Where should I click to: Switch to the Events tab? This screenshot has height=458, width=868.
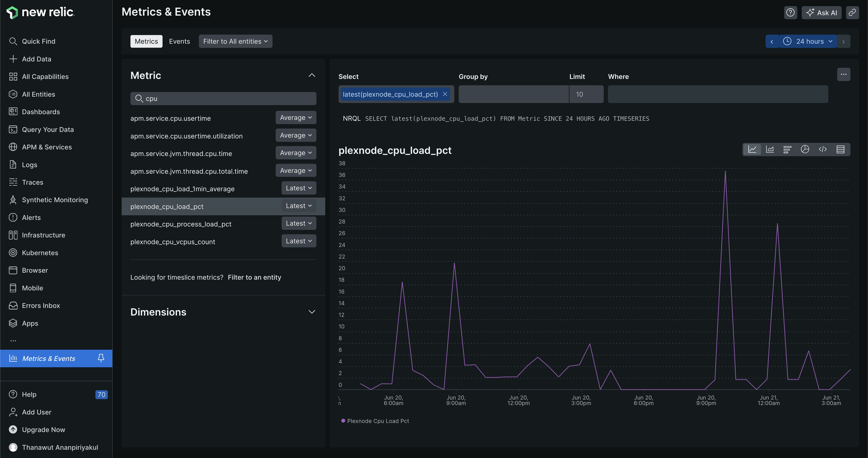pos(179,41)
